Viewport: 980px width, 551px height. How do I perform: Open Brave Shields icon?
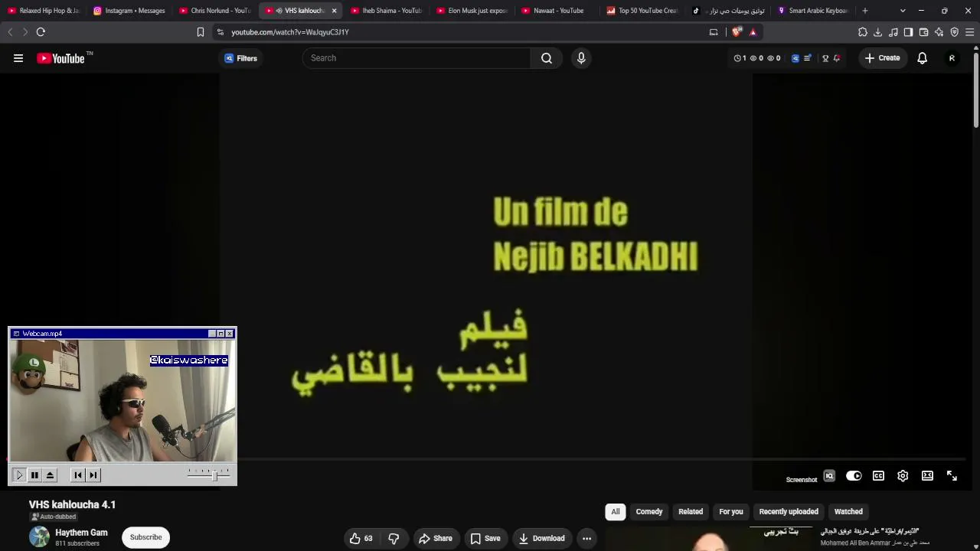tap(737, 32)
